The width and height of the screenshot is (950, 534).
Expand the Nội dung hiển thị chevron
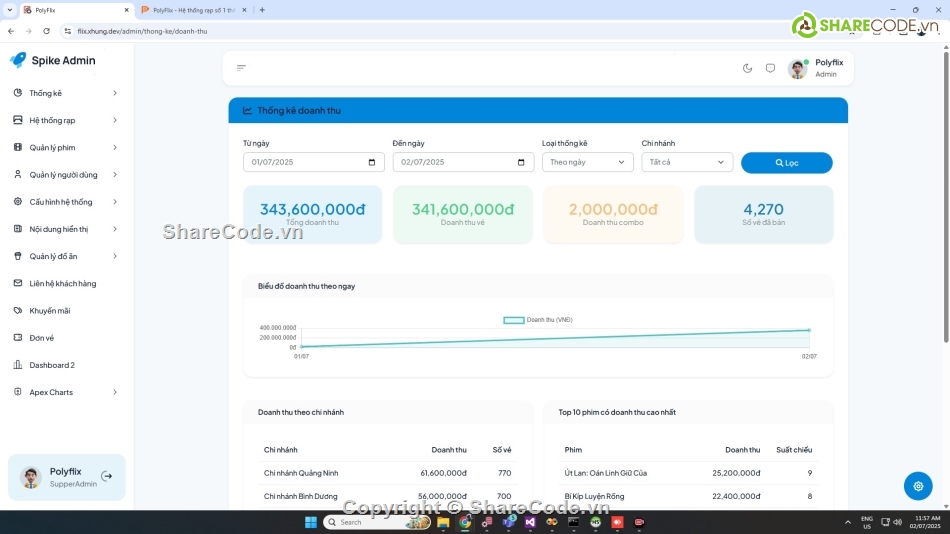[x=115, y=229]
